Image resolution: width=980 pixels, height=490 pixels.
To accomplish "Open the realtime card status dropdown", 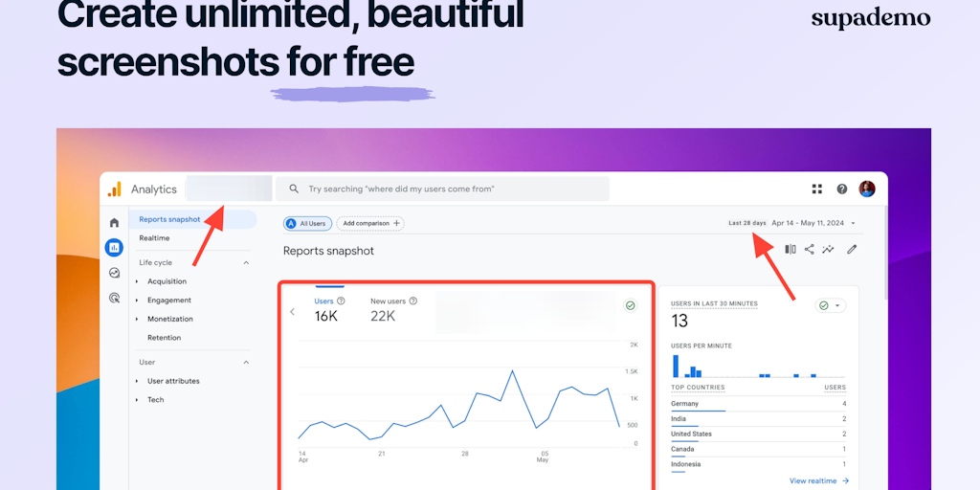I will tap(830, 305).
